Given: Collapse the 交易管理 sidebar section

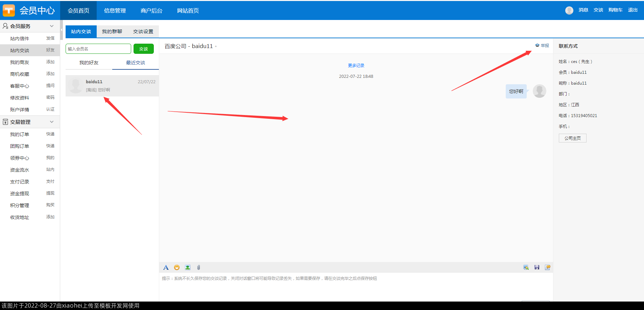Looking at the screenshot, I should 52,122.
